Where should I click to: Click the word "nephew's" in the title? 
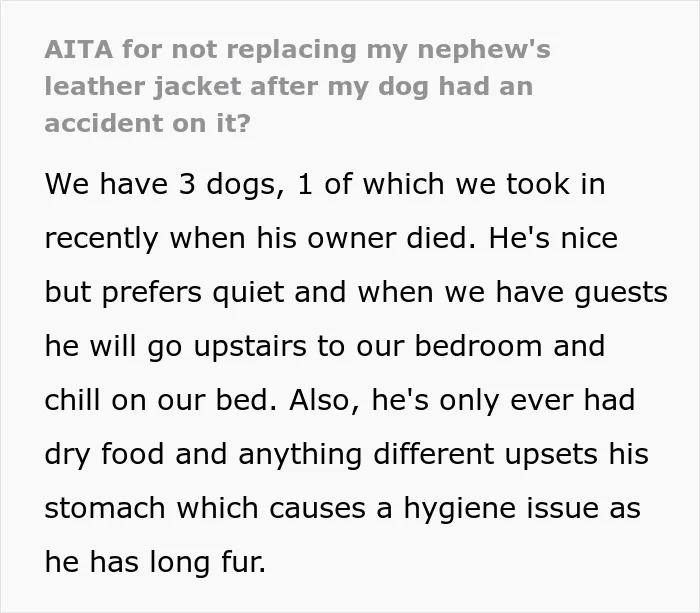point(484,50)
